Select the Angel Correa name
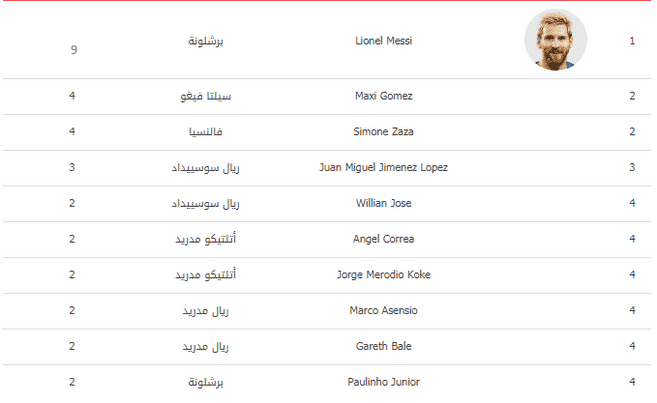The height and width of the screenshot is (403, 657). 383,239
